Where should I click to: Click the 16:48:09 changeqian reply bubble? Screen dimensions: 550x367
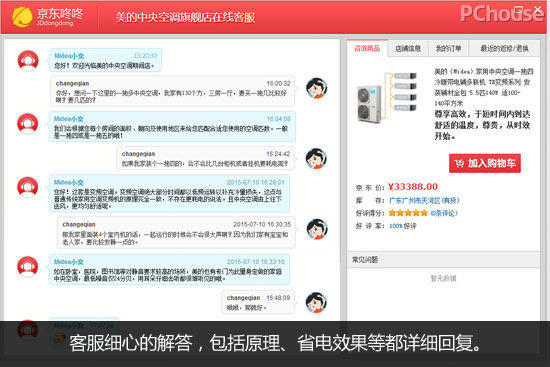click(258, 302)
